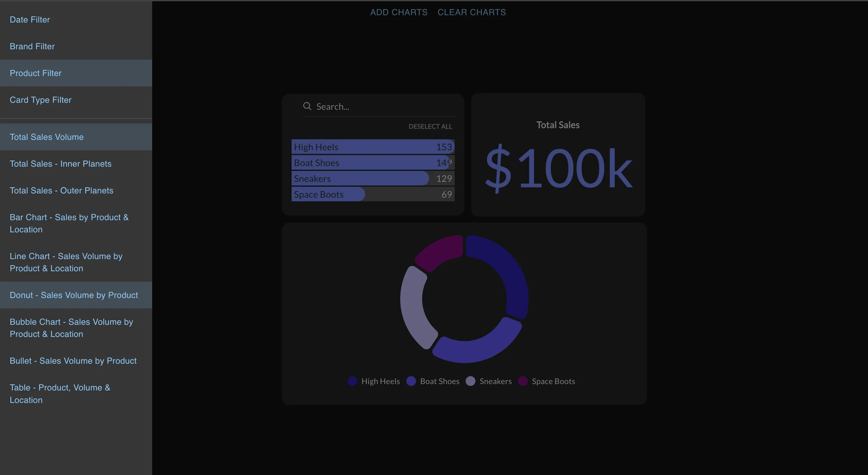Click the grey Sneakers donut segment
This screenshot has height=475, width=868.
pos(413,306)
